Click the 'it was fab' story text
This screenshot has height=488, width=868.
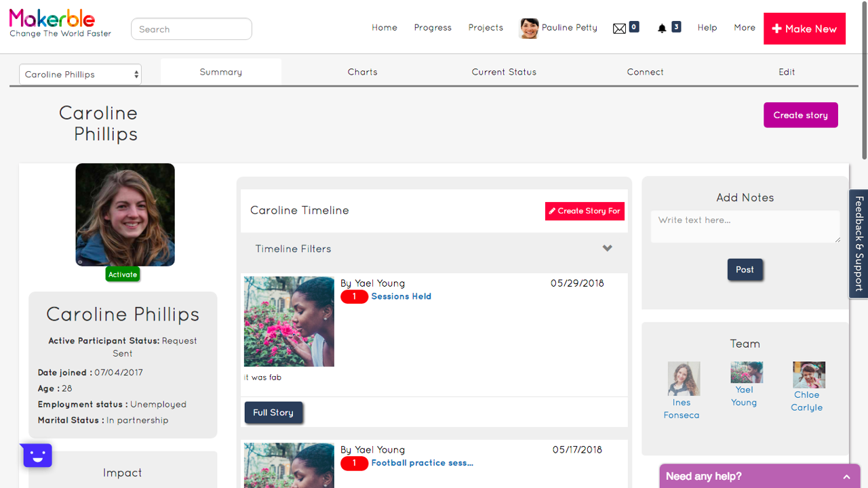coord(262,378)
